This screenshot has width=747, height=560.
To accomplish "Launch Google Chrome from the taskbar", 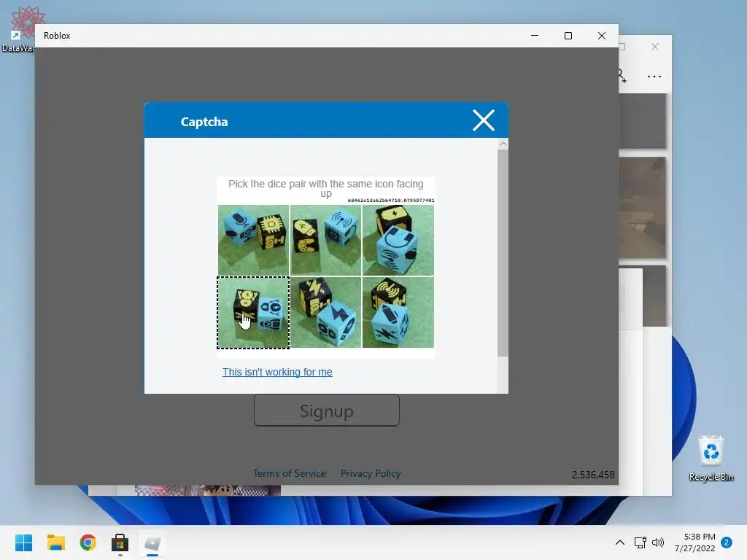I will point(88,542).
